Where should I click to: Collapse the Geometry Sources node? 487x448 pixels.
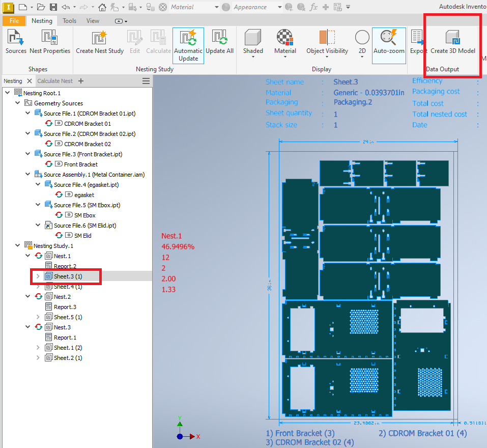pyautogui.click(x=18, y=103)
